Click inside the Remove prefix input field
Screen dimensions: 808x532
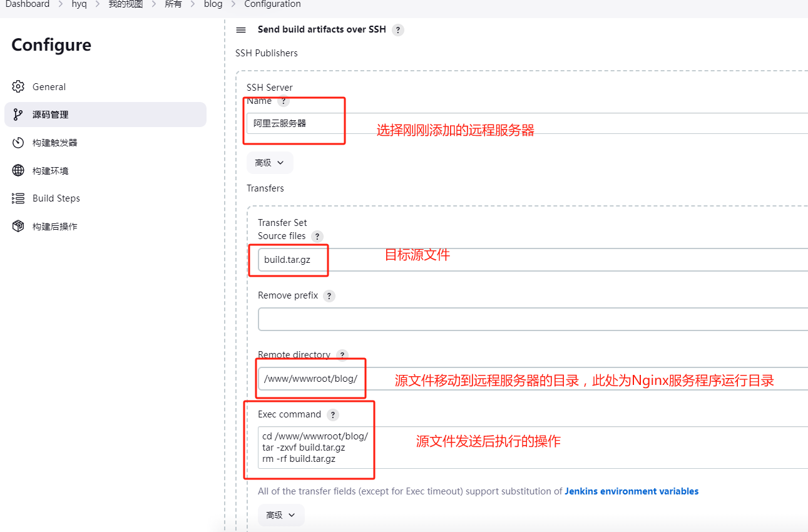[438, 319]
